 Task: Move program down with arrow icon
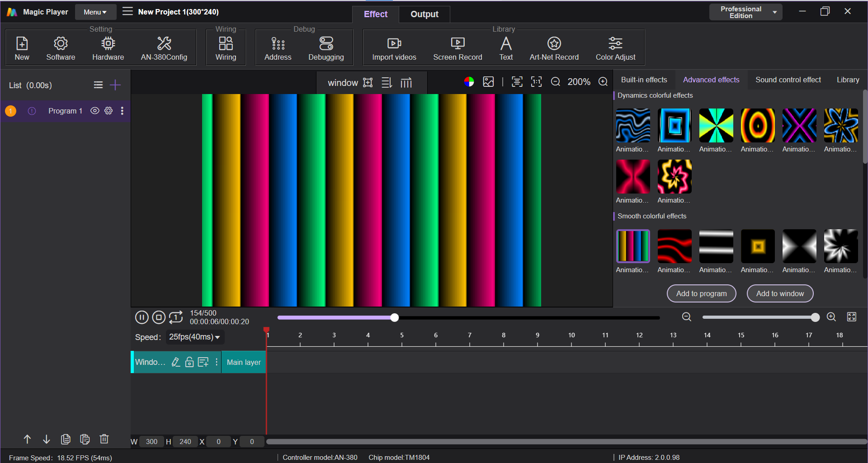(47, 439)
